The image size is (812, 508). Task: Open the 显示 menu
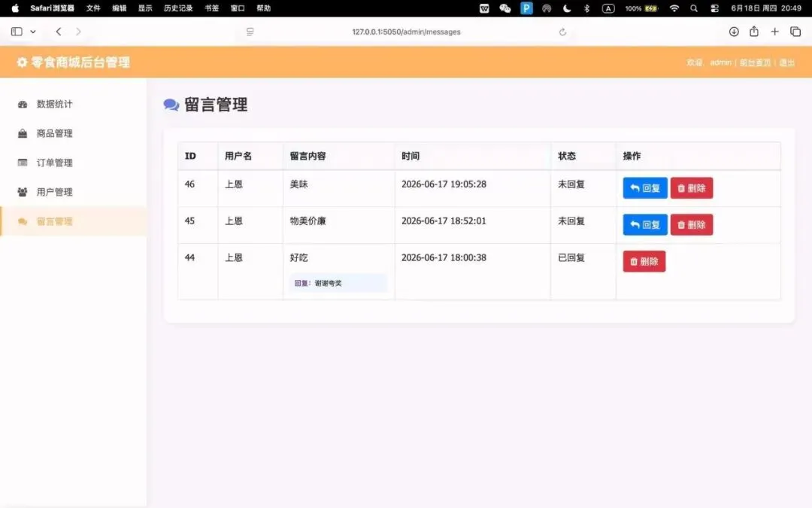coord(145,8)
